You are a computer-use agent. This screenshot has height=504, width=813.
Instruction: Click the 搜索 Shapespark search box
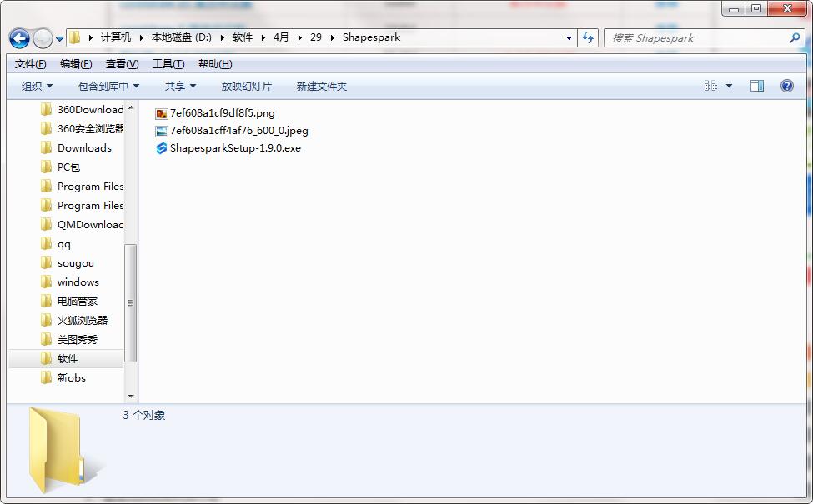click(704, 37)
